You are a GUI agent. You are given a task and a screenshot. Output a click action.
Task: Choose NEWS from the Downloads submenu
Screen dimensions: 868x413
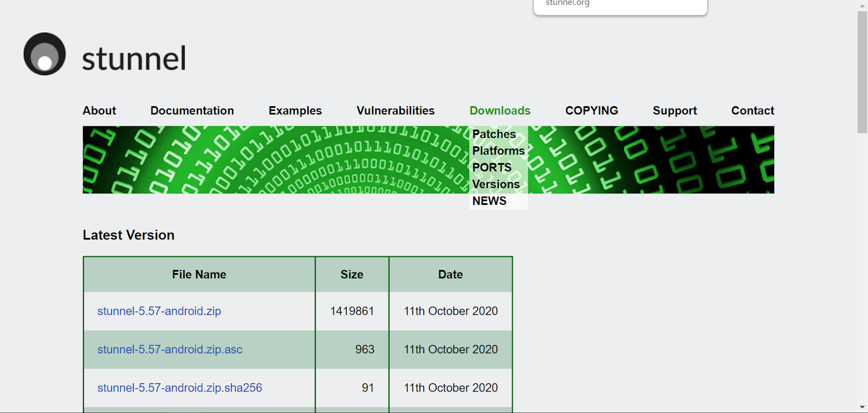pos(489,201)
